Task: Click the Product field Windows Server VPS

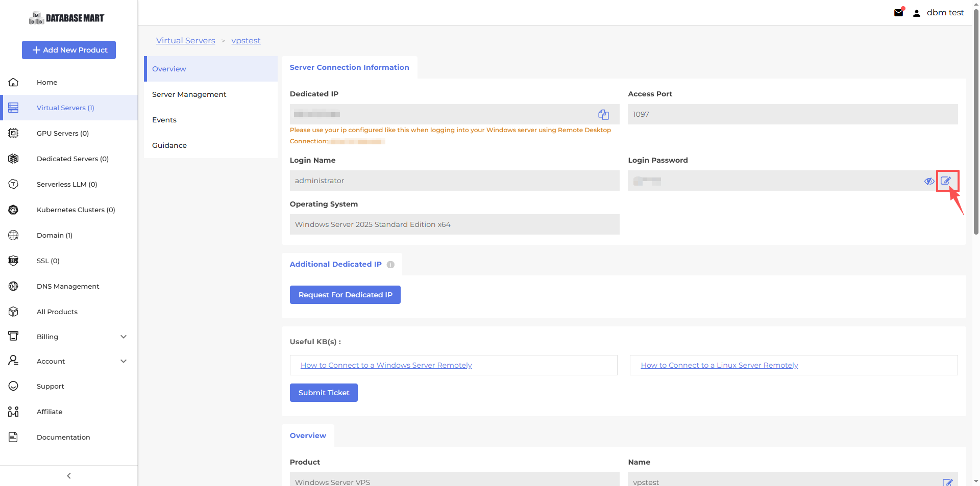Action: click(455, 479)
